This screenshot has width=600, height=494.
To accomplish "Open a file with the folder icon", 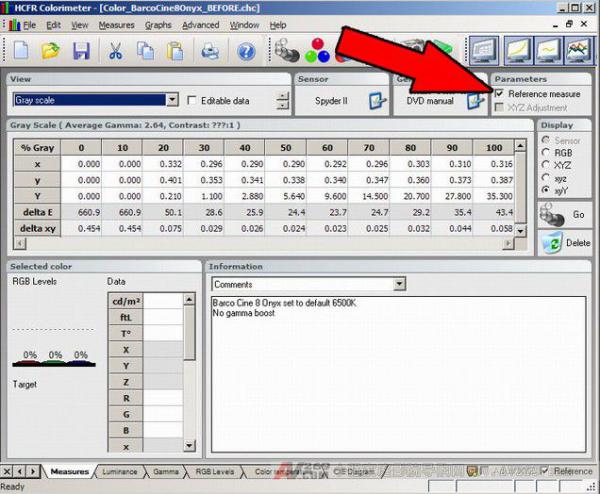I will point(52,51).
